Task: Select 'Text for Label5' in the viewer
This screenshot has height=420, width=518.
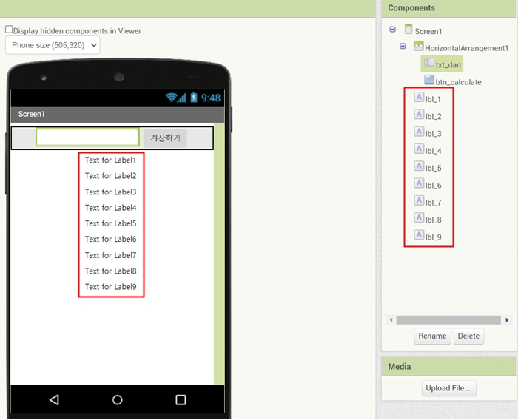Action: pos(111,223)
